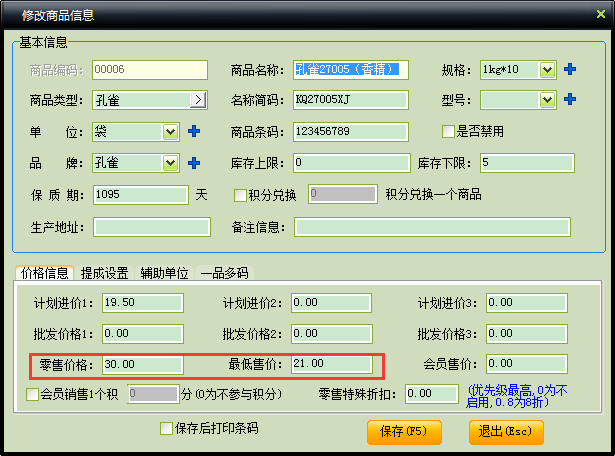Expand the 型号 dropdown
The image size is (615, 456).
tap(547, 100)
